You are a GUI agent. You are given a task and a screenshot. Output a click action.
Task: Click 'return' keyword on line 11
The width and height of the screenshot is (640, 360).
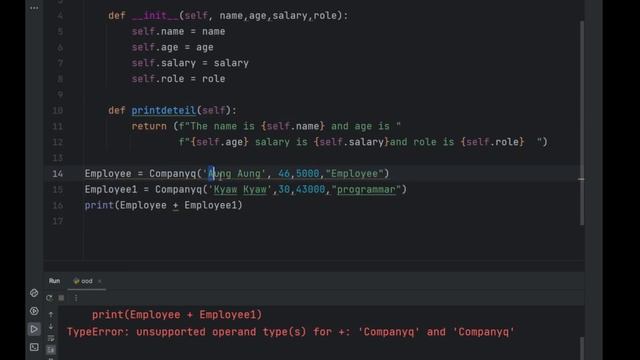(x=149, y=126)
